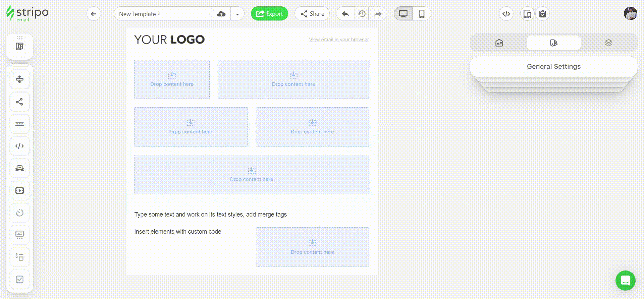Redo the last action
Screen dimensions: 644x299
pos(378,14)
